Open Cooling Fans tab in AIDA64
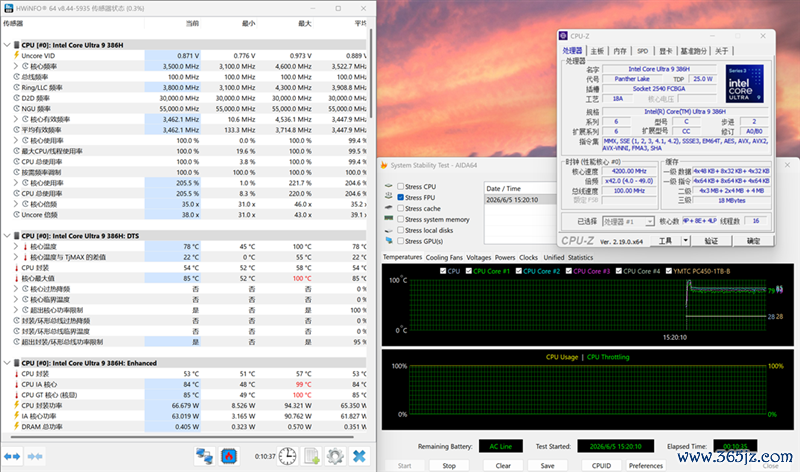800x472 pixels. pos(444,257)
